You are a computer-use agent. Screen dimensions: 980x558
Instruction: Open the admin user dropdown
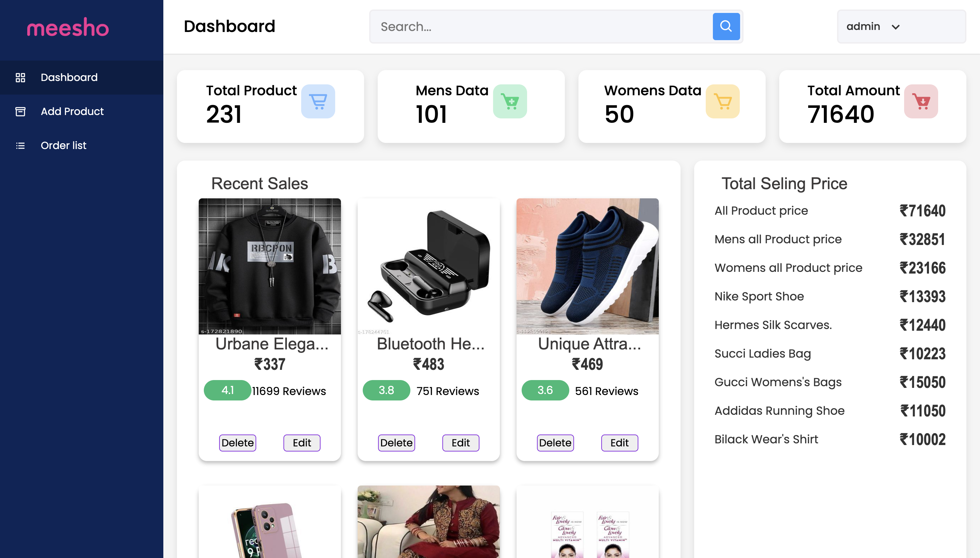pyautogui.click(x=901, y=27)
